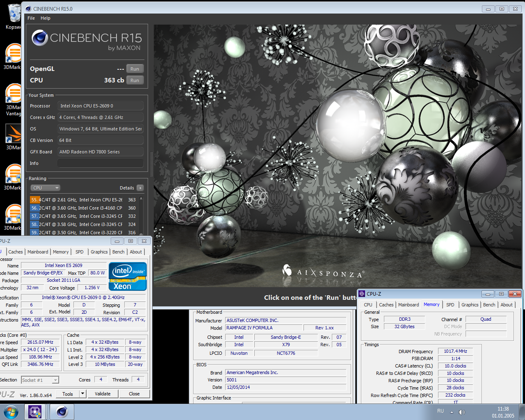525x420 pixels.
Task: Click the empty Info field
Action: click(x=100, y=163)
